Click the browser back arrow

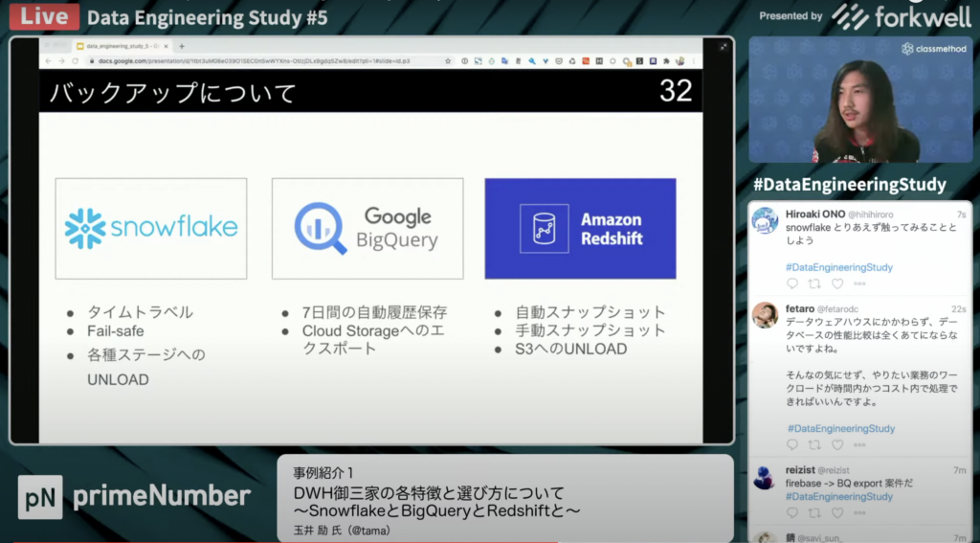tap(49, 60)
